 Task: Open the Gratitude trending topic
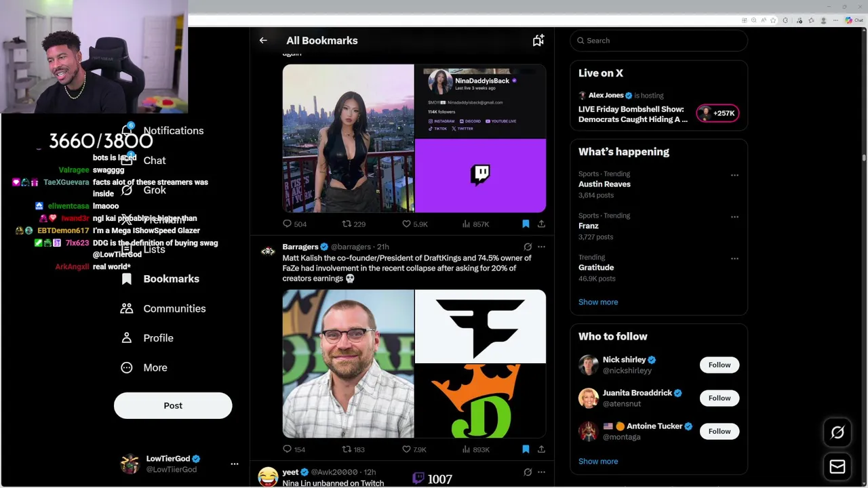(x=596, y=268)
